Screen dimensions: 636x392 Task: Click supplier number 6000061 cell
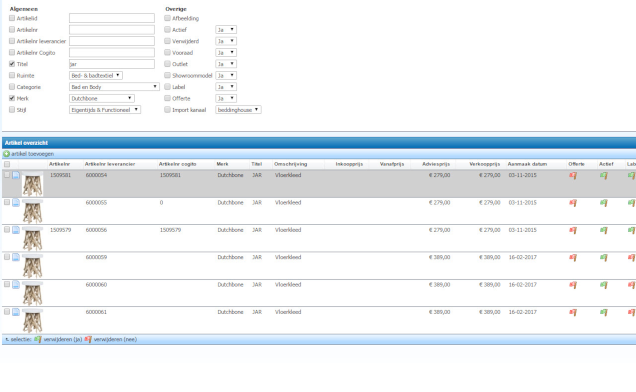click(x=96, y=312)
